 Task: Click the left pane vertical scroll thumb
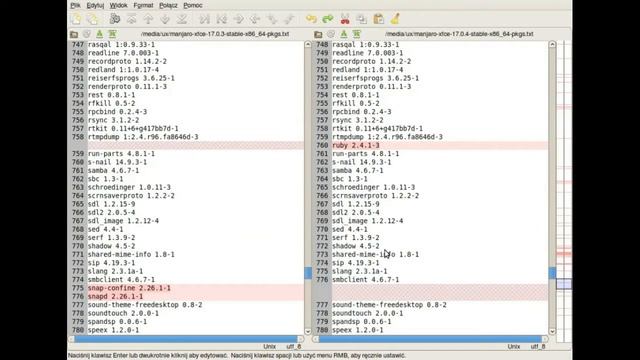click(308, 273)
